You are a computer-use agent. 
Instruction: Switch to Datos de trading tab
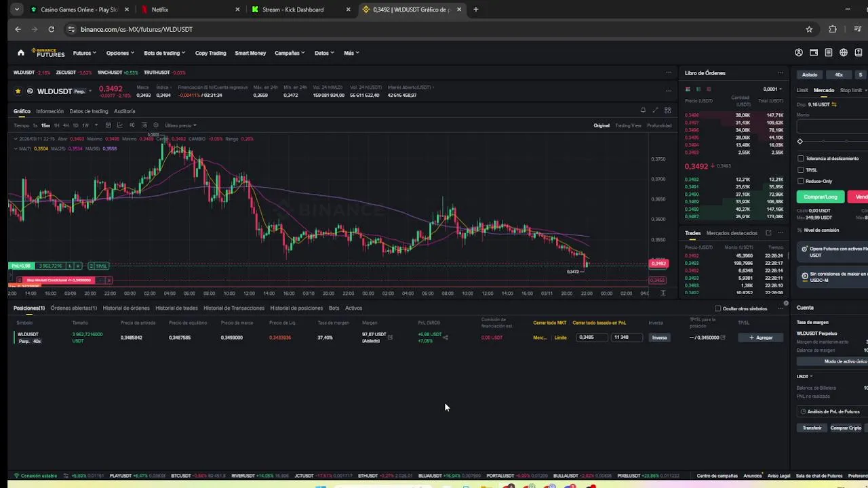pos(88,111)
